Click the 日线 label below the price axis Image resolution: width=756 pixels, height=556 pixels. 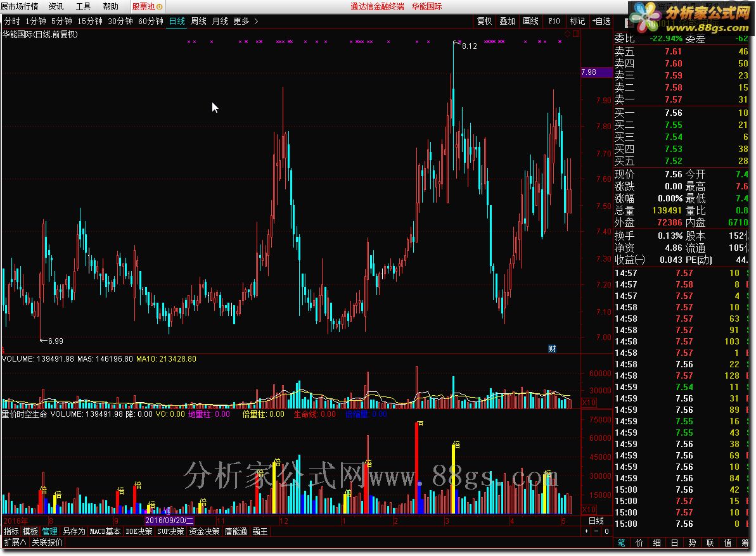[x=596, y=521]
